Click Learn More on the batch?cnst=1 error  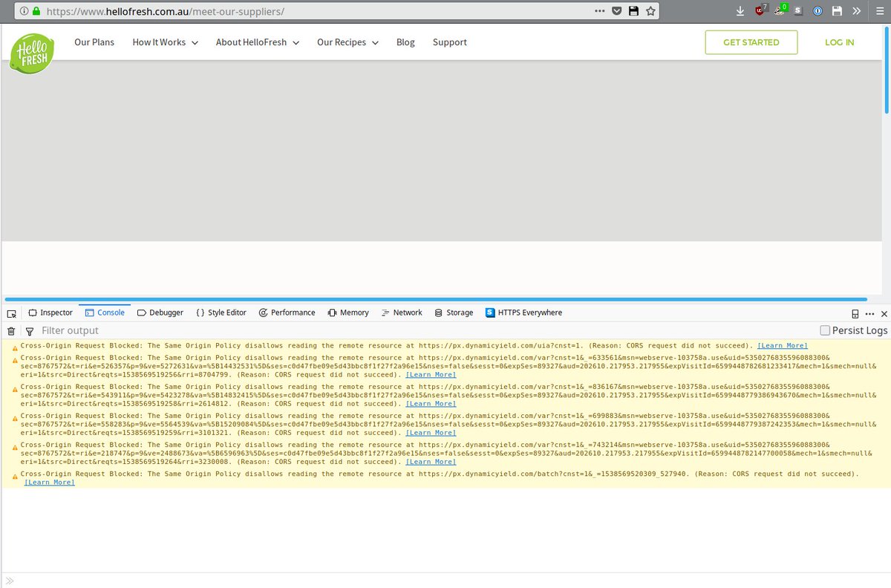[x=50, y=483]
